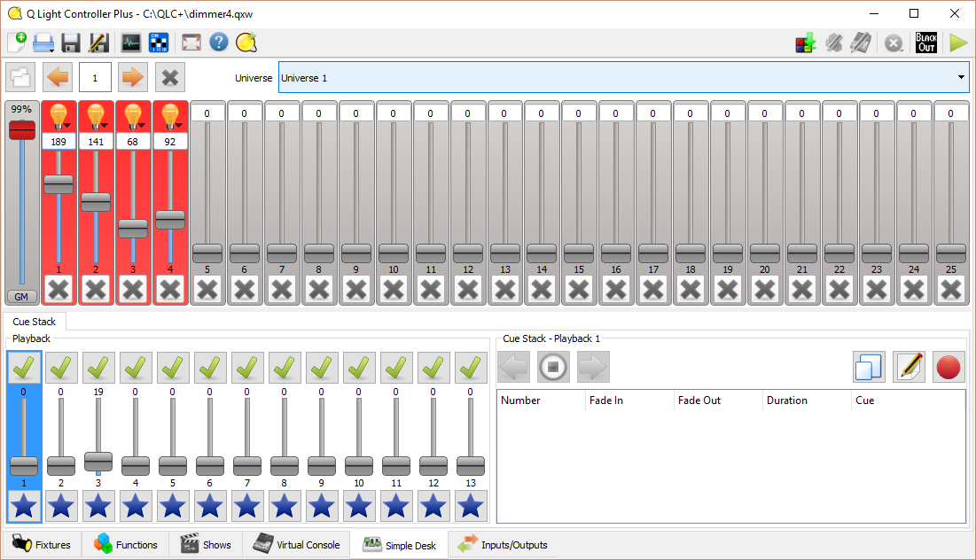Open channel 1 lightbulb dropdown
The height and width of the screenshot is (560, 976).
coord(59,116)
